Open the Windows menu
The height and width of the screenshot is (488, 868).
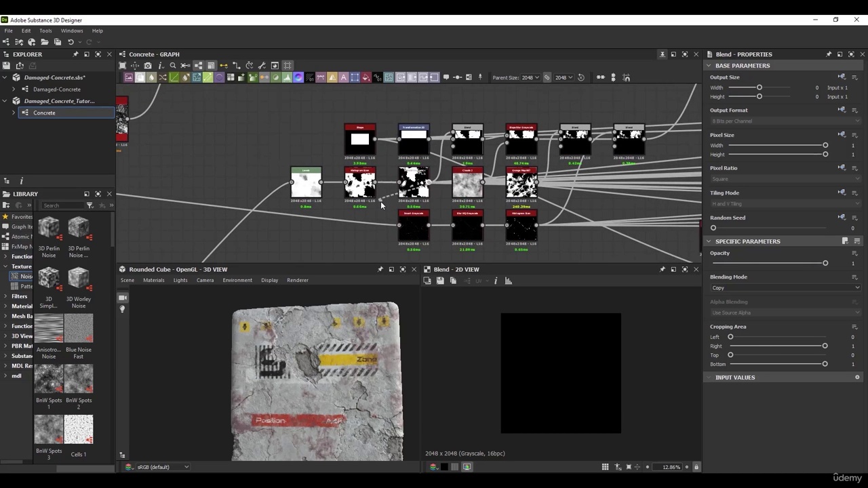click(x=72, y=30)
